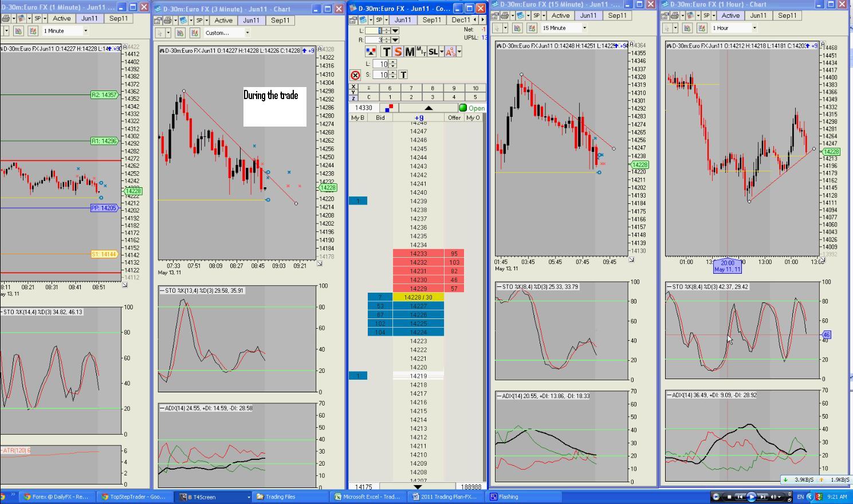The width and height of the screenshot is (853, 504).
Task: Toggle the X quantity preset row
Action: point(353,87)
